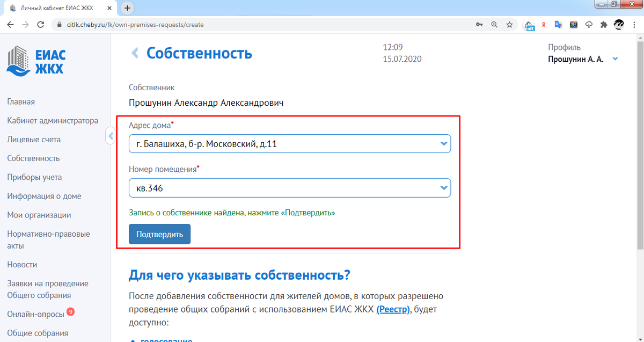Open the «Онлайн-опросы» menu item

(x=36, y=314)
